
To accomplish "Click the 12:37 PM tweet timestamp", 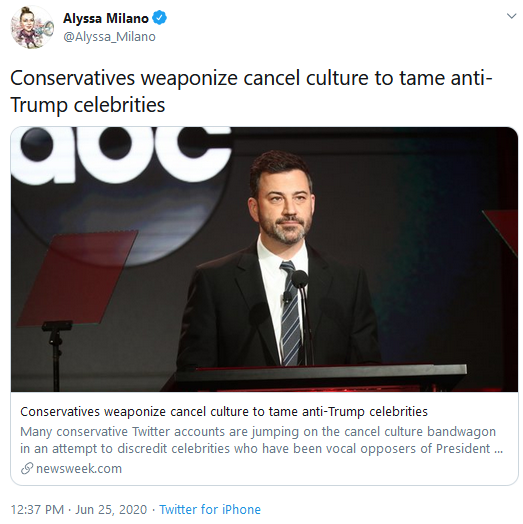I will (x=37, y=510).
